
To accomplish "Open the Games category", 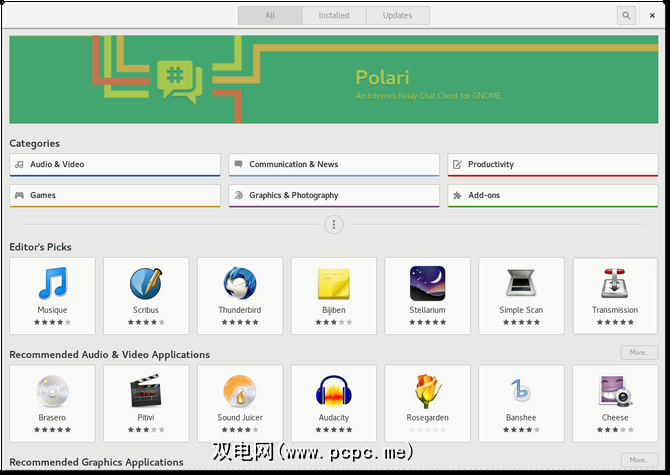I will (115, 196).
